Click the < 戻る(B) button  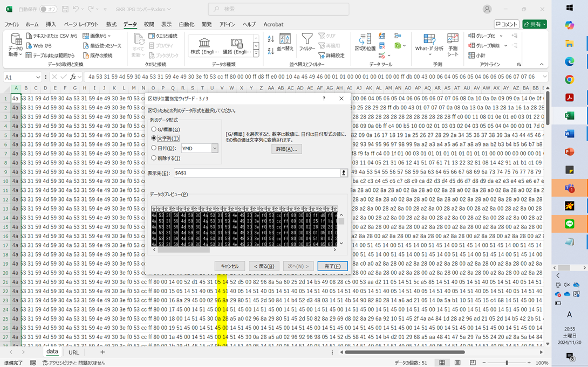point(264,266)
